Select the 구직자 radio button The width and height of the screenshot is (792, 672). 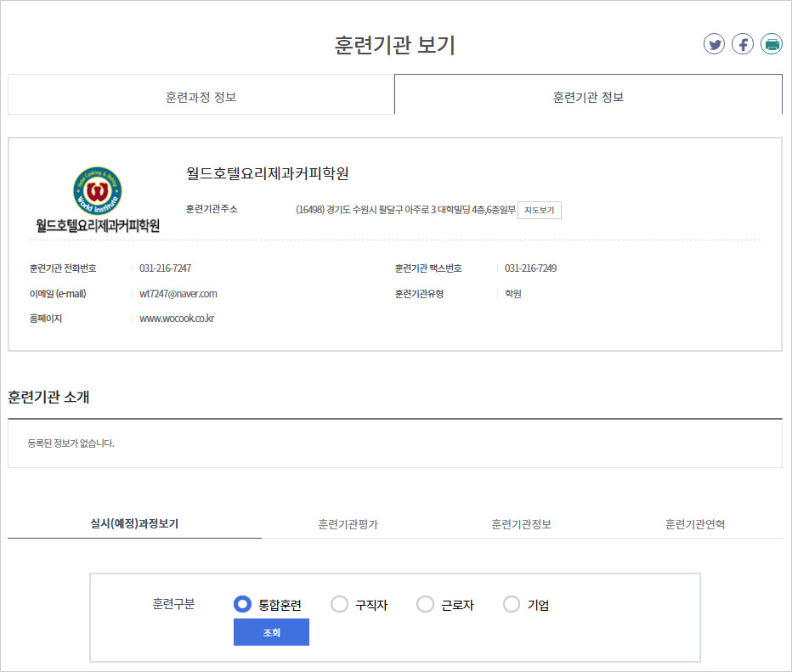click(x=340, y=604)
